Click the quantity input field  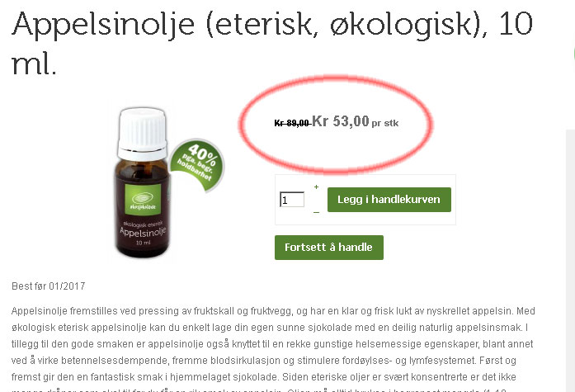click(x=292, y=200)
